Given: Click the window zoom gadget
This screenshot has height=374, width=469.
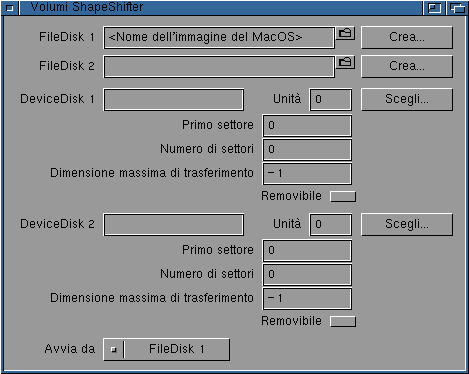Looking at the screenshot, I should 434,8.
